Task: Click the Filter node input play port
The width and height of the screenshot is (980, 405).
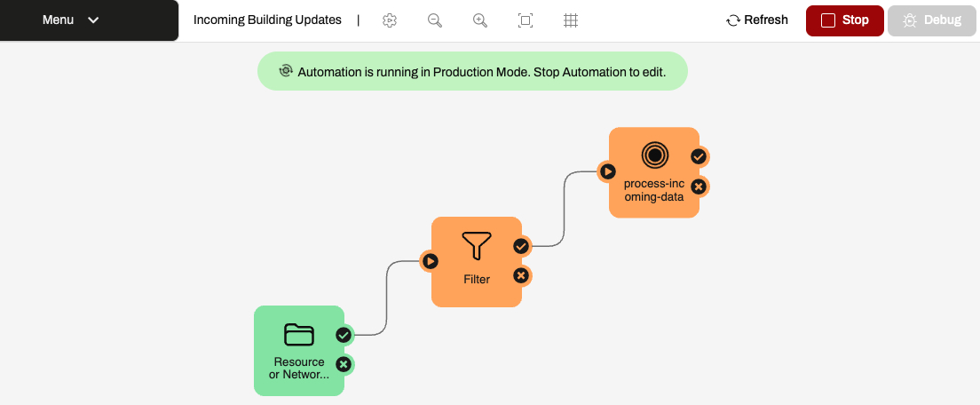Action: 430,261
